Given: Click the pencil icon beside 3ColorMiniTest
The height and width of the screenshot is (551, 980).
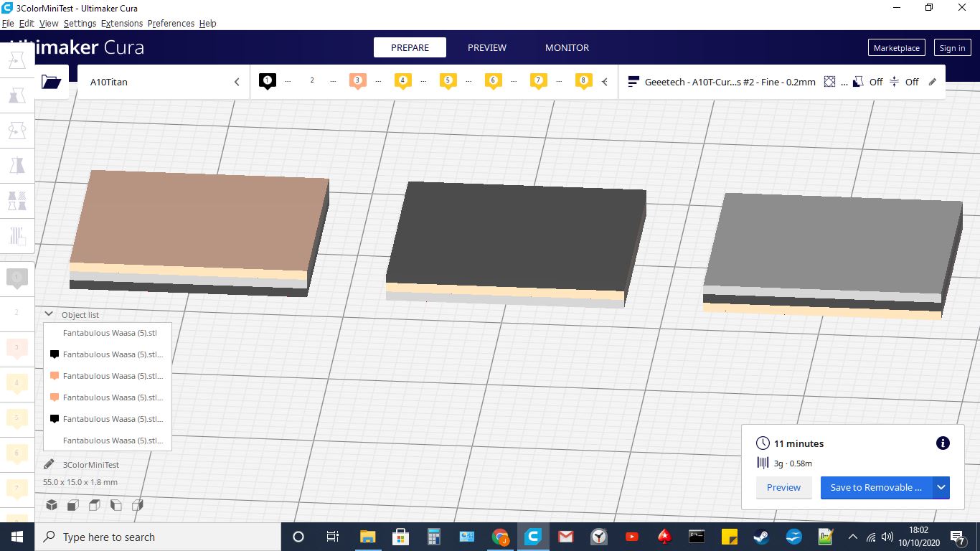Looking at the screenshot, I should (49, 464).
